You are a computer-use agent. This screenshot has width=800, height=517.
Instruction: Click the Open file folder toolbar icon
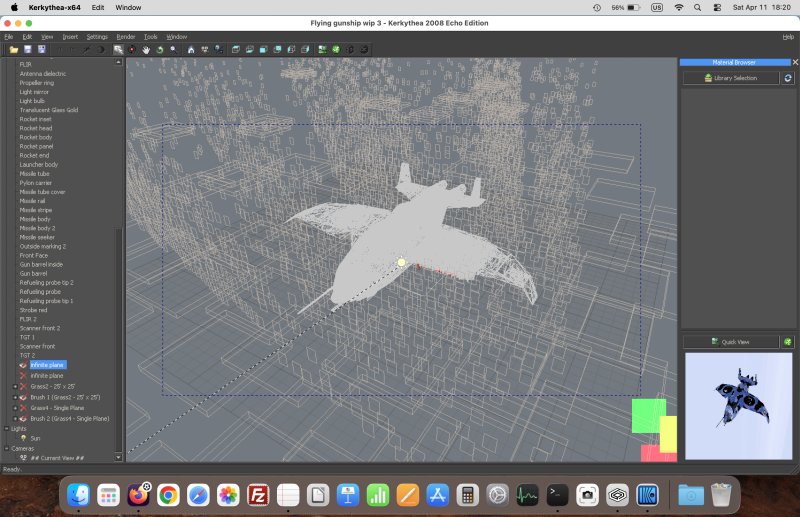point(14,49)
